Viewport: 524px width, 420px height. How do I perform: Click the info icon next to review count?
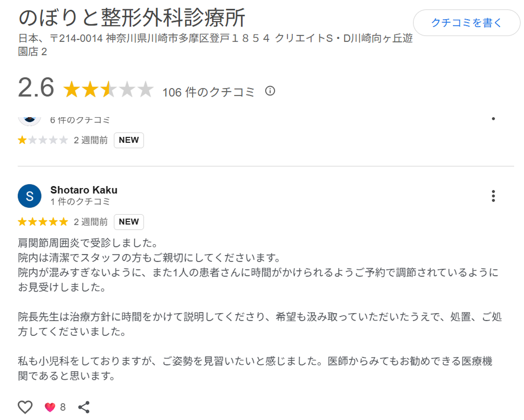point(270,91)
